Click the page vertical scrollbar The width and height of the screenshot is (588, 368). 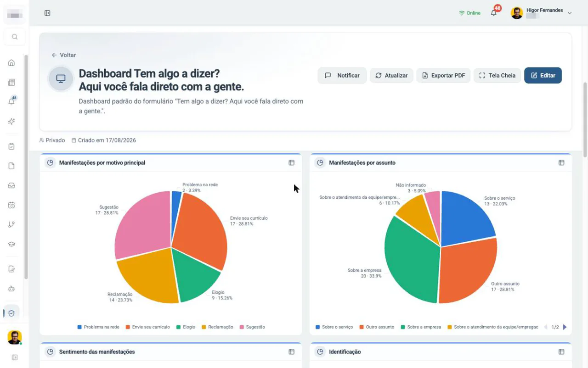[585, 120]
